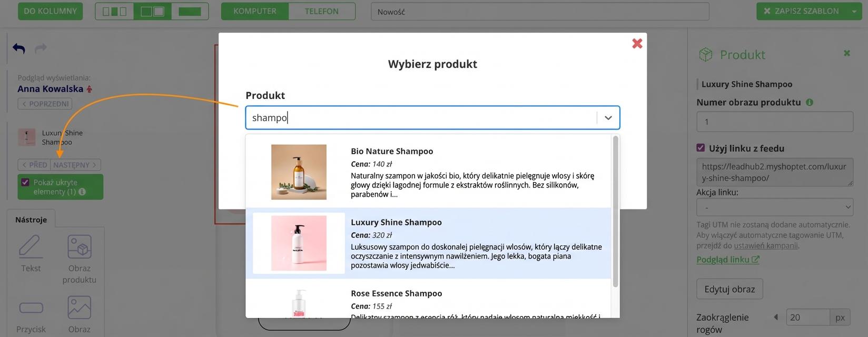Choose the Obraz tool
868x337 pixels.
point(80,315)
